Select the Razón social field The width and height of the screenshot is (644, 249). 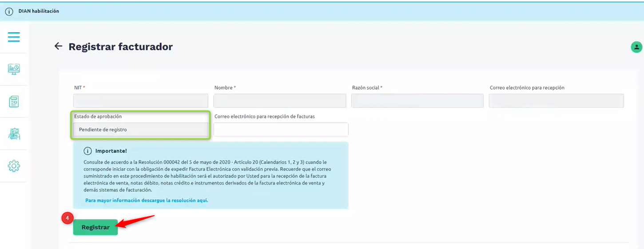pos(417,100)
